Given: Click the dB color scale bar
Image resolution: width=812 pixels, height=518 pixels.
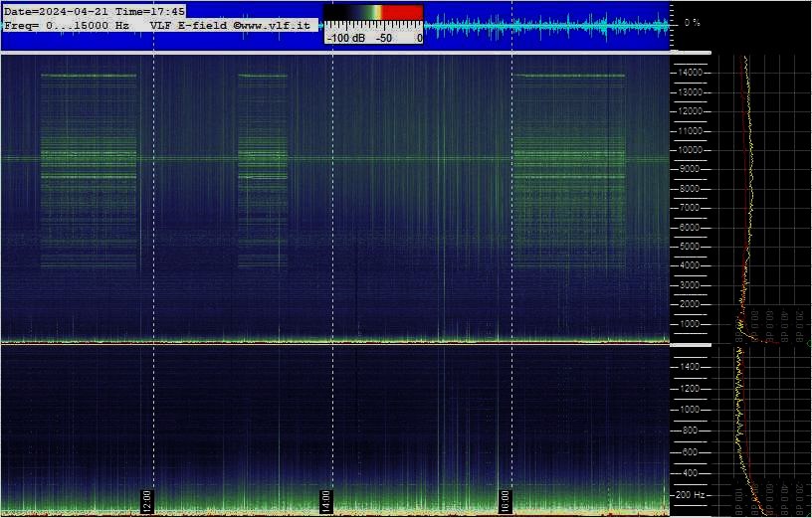Looking at the screenshot, I should click(x=373, y=12).
